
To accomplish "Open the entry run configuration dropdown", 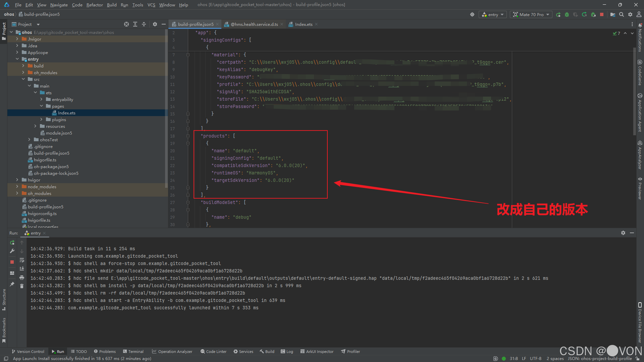I will (493, 14).
